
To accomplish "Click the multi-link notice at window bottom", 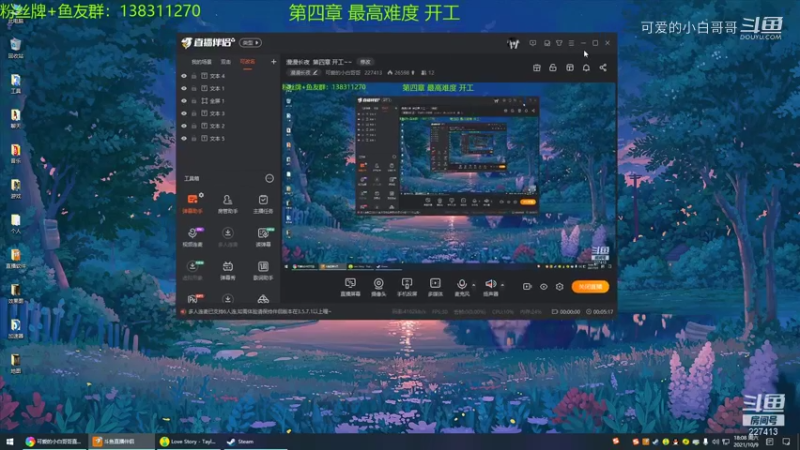I will (x=260, y=312).
